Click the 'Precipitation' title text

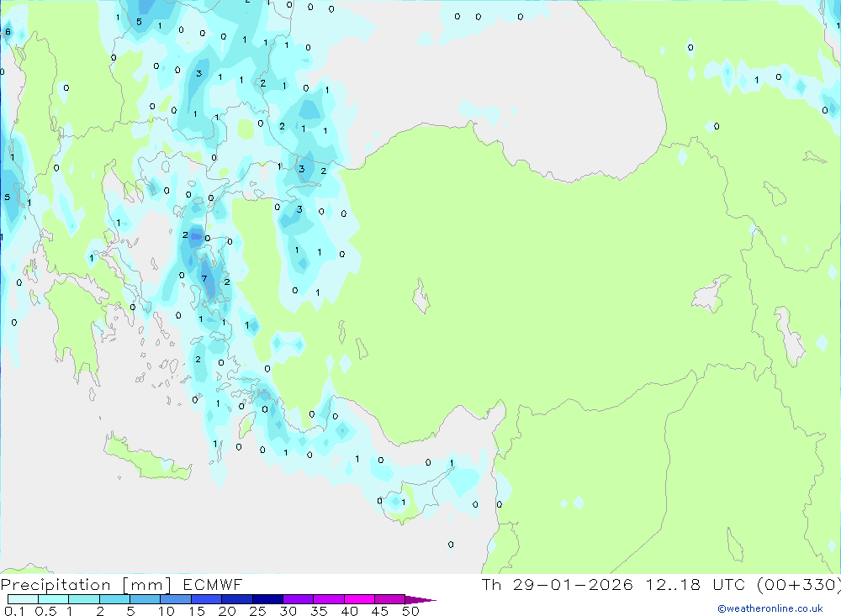[56, 585]
